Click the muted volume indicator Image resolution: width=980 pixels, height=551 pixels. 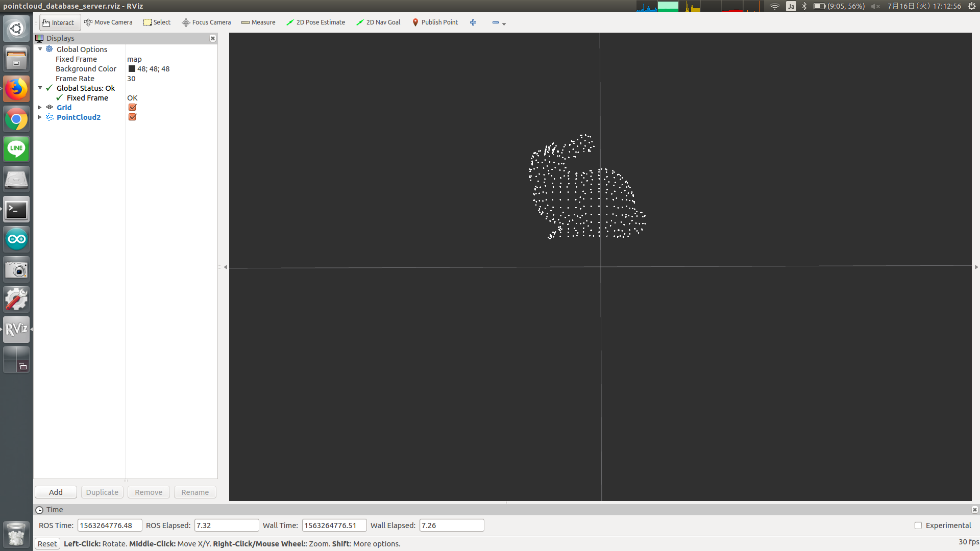(875, 6)
